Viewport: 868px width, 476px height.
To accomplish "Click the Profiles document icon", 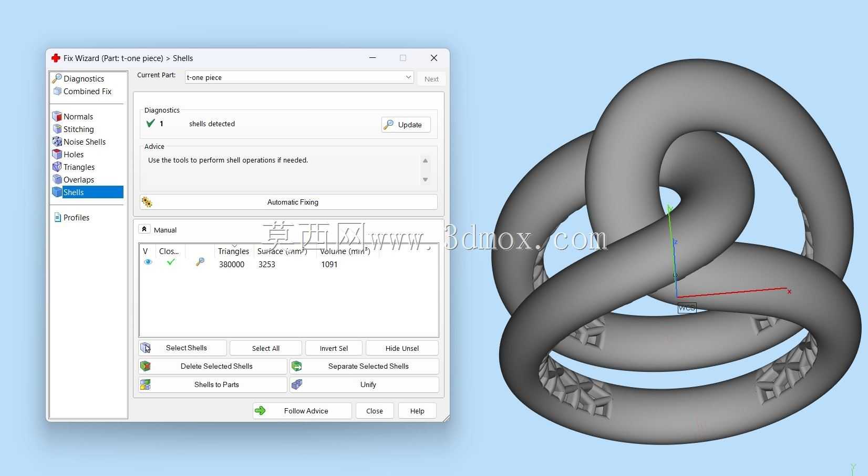I will 57,218.
